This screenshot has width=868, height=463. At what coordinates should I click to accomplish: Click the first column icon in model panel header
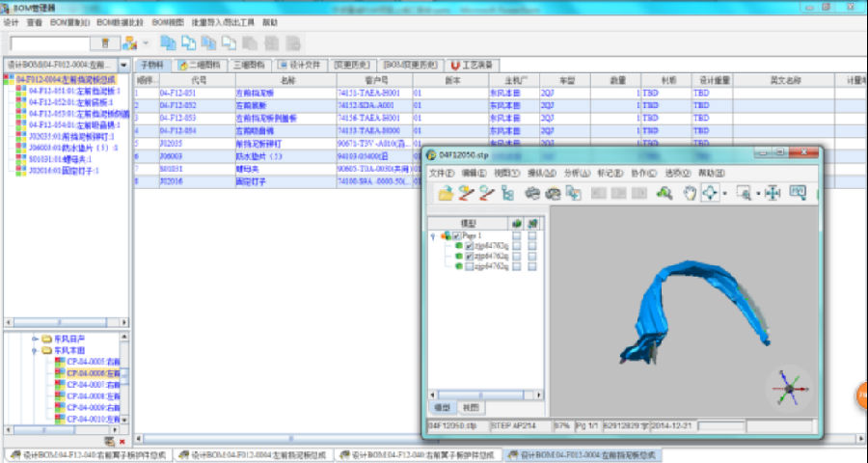tap(517, 223)
